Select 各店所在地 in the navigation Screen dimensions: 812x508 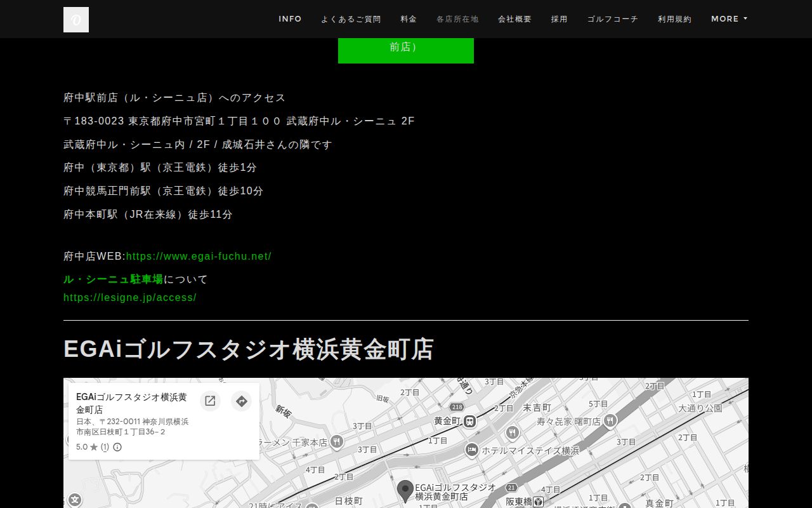pos(457,19)
